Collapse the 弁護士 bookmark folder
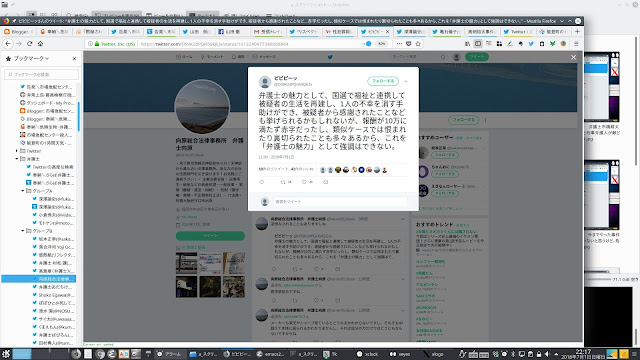Viewport: 640px width, 360px height. (x=17, y=159)
